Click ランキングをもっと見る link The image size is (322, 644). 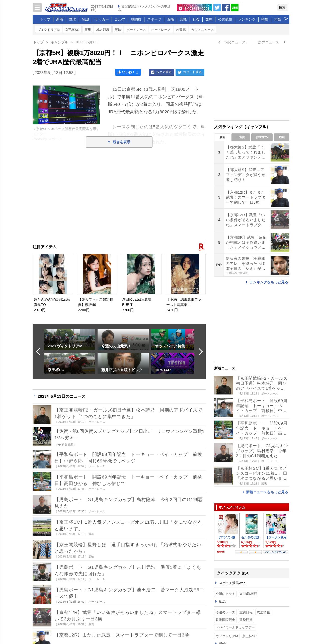[x=267, y=282]
